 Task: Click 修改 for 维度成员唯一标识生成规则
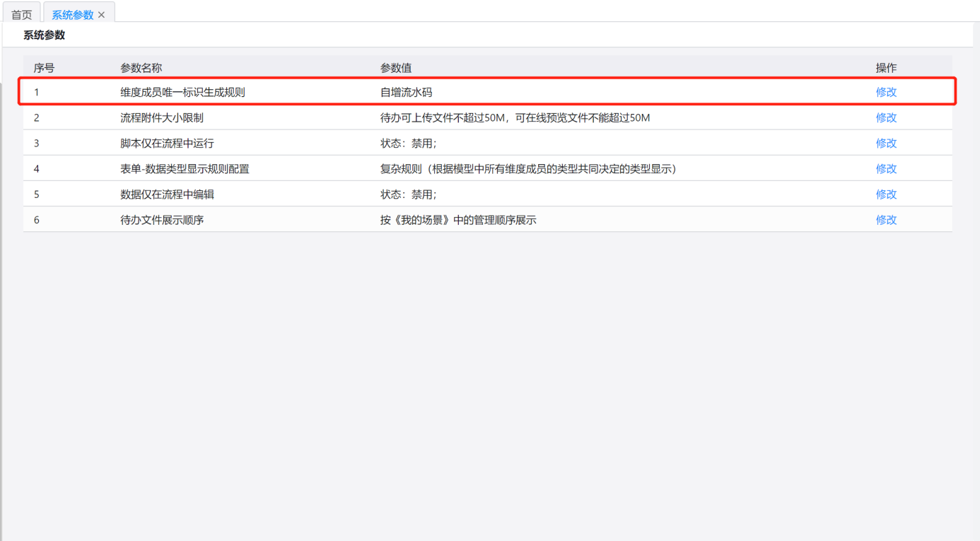pos(885,92)
